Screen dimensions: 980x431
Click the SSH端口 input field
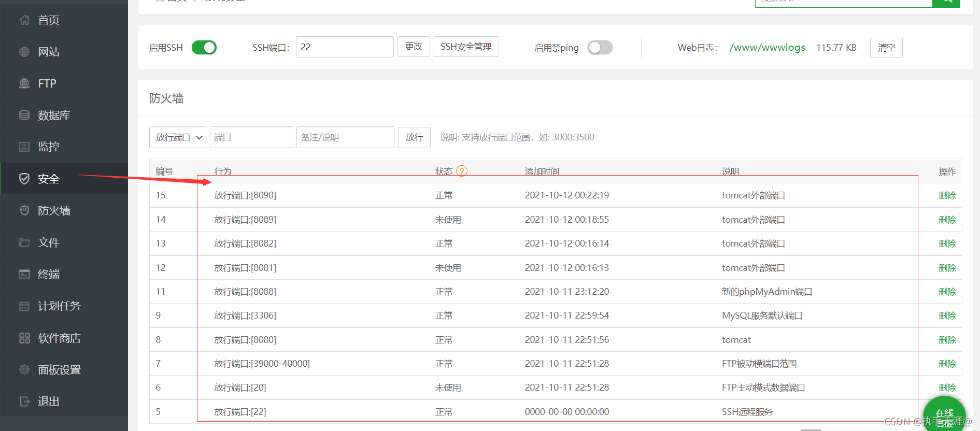click(345, 47)
